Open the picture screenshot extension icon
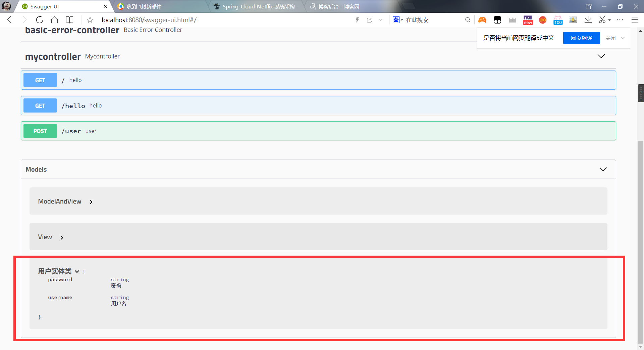644x350 pixels. [573, 20]
